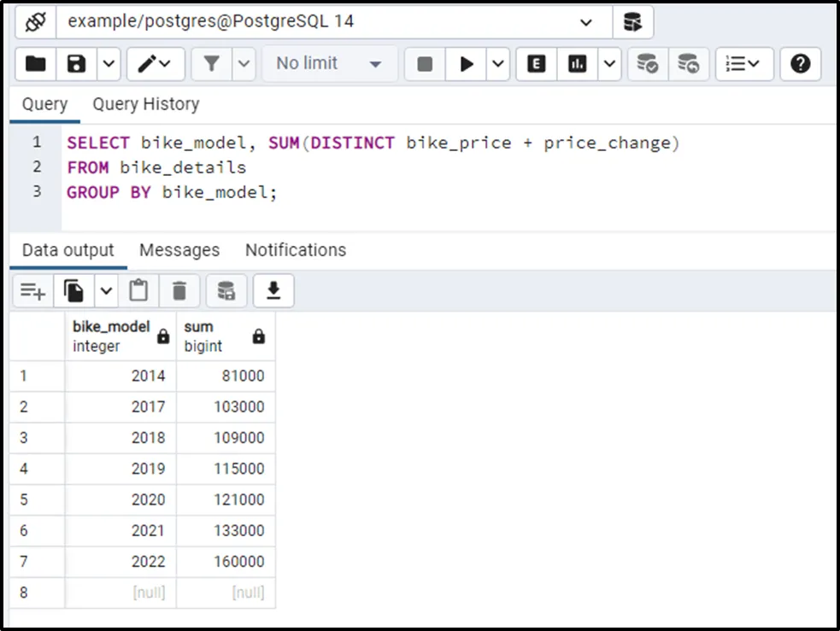Expand the connection selector dropdown
Screen dimensions: 840x631
coord(585,22)
